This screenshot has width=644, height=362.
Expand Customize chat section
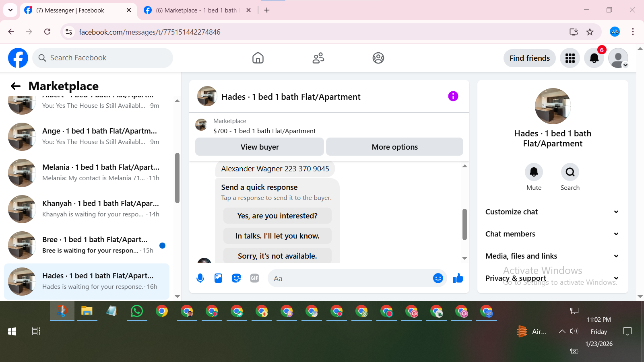[552, 212]
